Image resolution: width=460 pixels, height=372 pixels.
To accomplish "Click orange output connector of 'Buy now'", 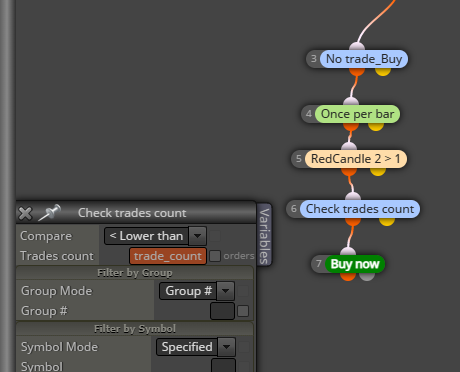I will [348, 276].
